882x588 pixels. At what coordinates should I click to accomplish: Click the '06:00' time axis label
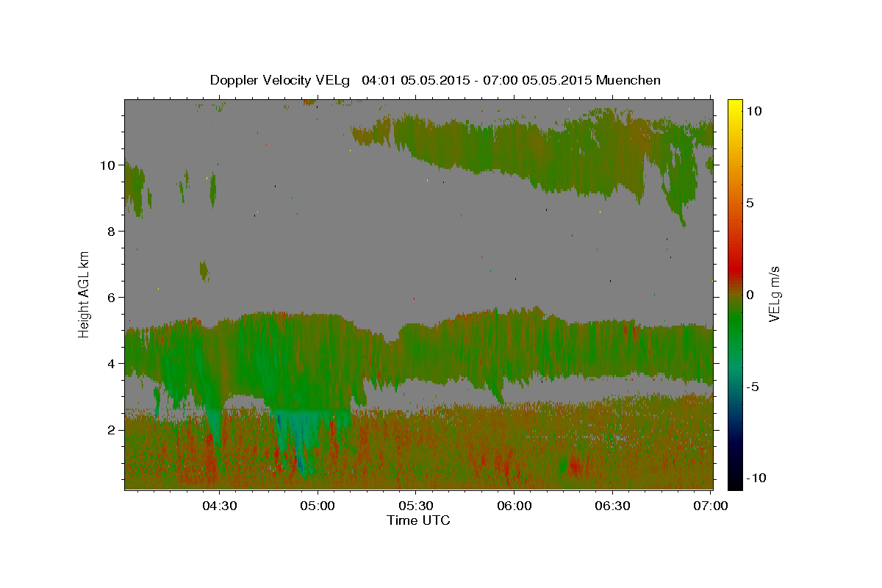[514, 506]
